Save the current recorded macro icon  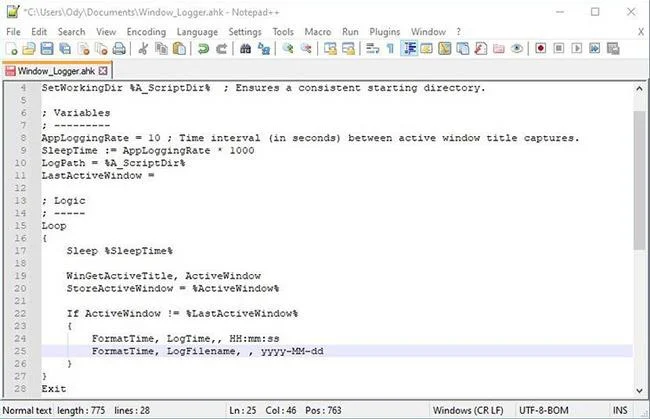click(x=613, y=49)
